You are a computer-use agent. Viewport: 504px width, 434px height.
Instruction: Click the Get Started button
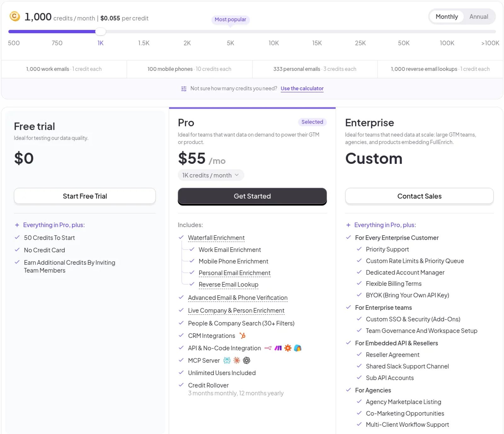click(252, 196)
